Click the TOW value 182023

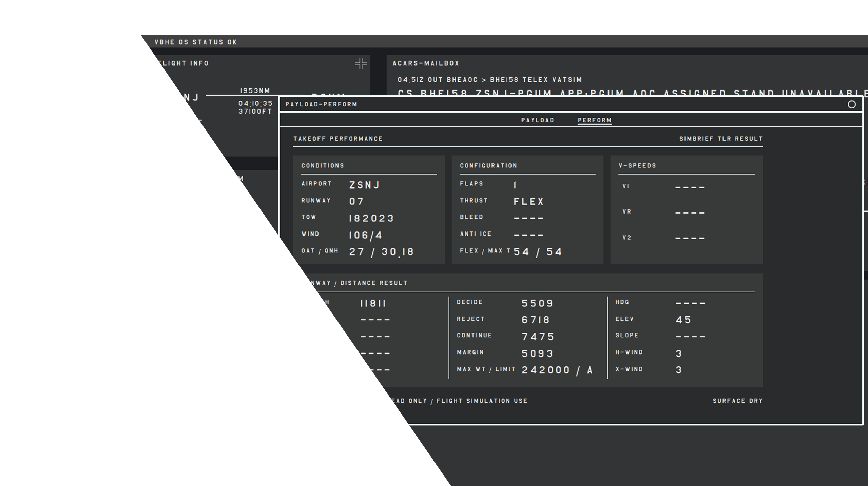click(x=371, y=218)
